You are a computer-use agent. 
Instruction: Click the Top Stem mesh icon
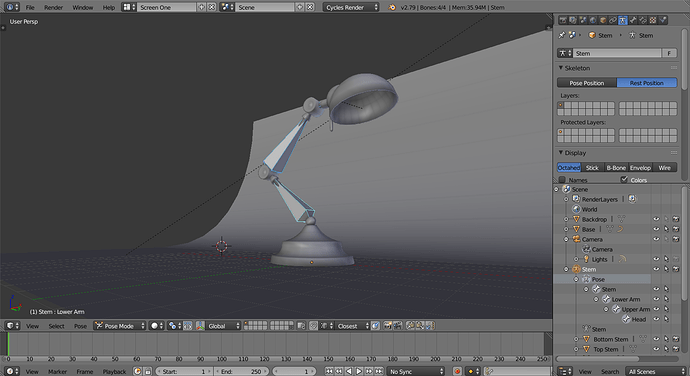(x=586, y=349)
